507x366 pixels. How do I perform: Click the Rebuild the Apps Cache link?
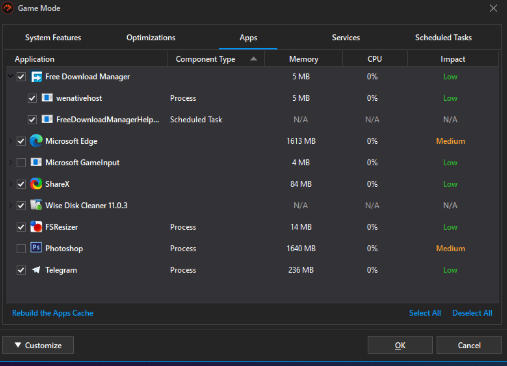coord(53,313)
